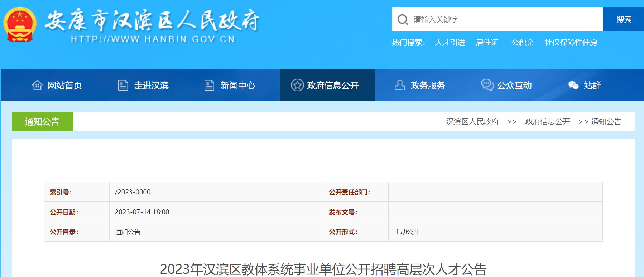The height and width of the screenshot is (277, 644).
Task: Click the national emblem logo
Action: point(20,25)
